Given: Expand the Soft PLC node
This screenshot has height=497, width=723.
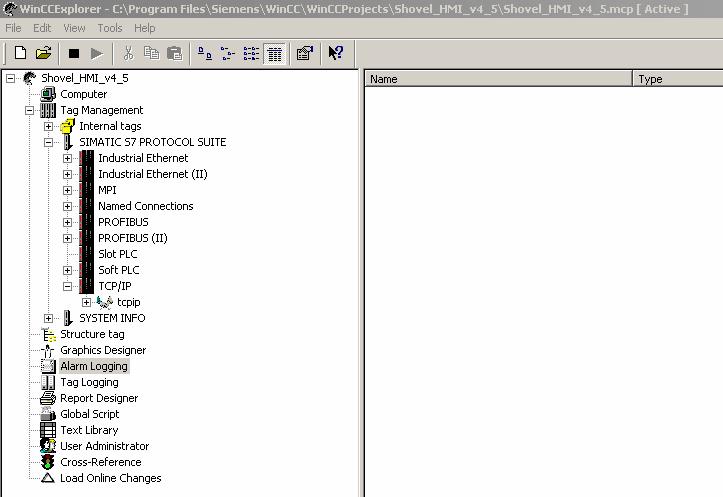Looking at the screenshot, I should click(x=67, y=270).
